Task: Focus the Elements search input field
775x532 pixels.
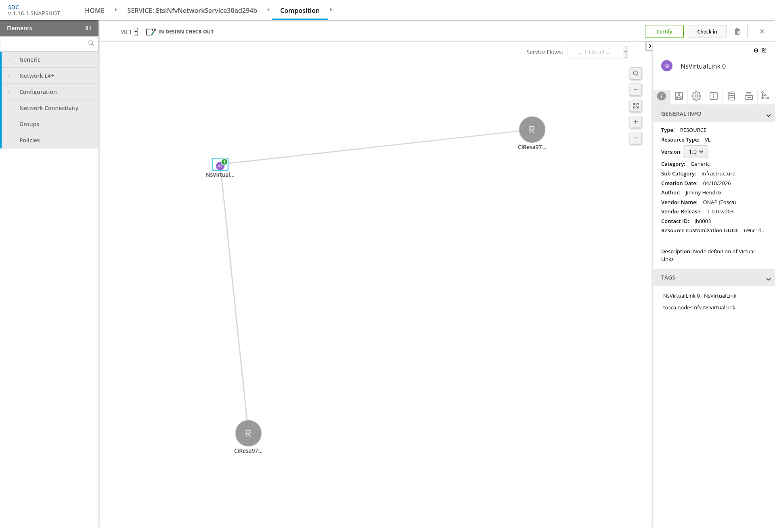Action: [44, 44]
